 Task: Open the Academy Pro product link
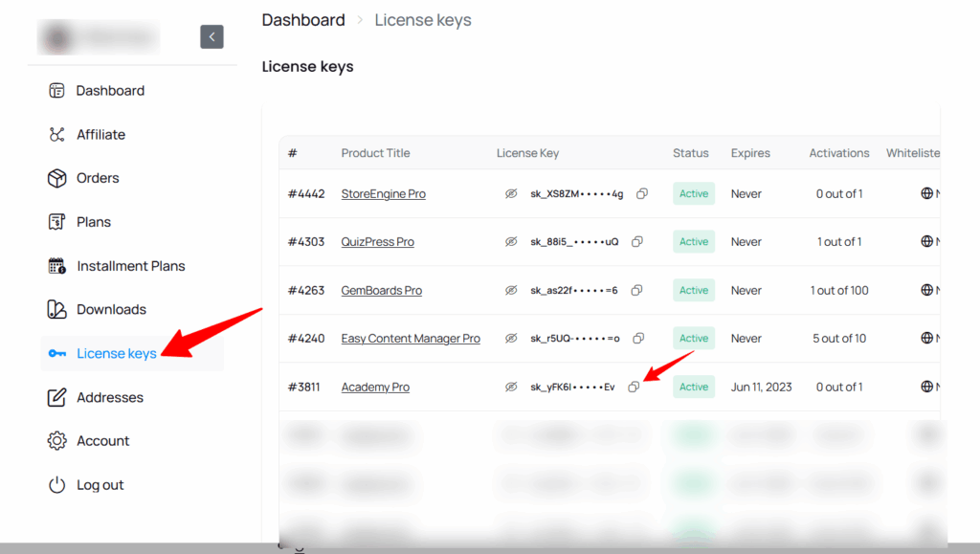pyautogui.click(x=375, y=388)
